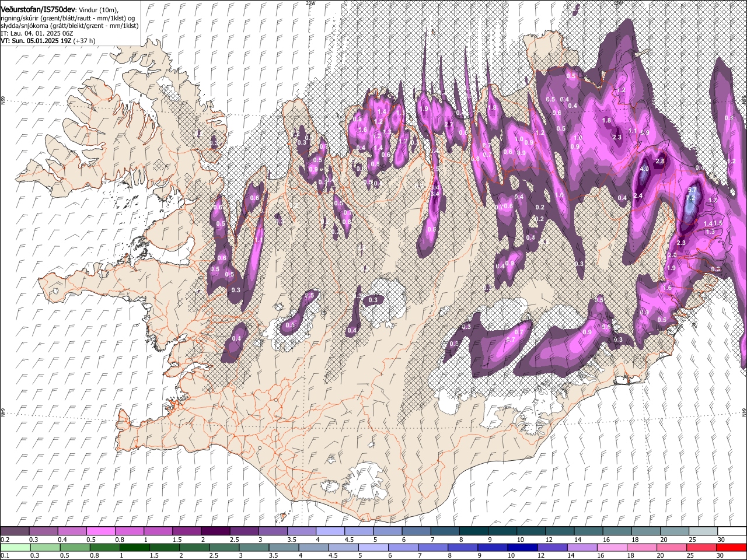
Task: Select the 4.0 precipitation label
Action: point(644,169)
